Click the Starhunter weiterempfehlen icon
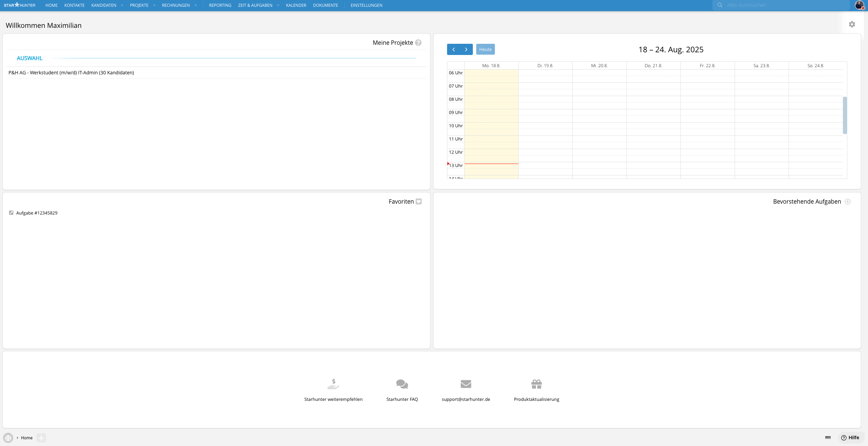This screenshot has width=868, height=446. pyautogui.click(x=333, y=384)
